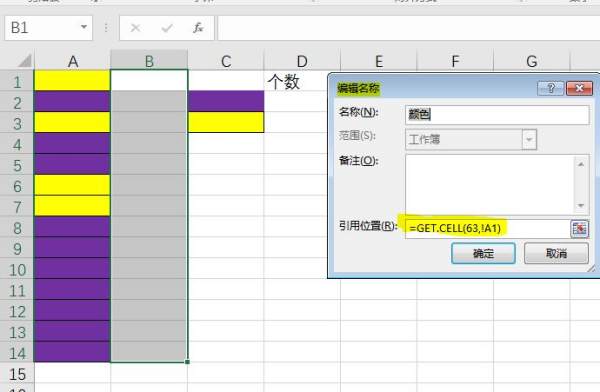
Task: Click yellow cell A6
Action: click(x=72, y=185)
